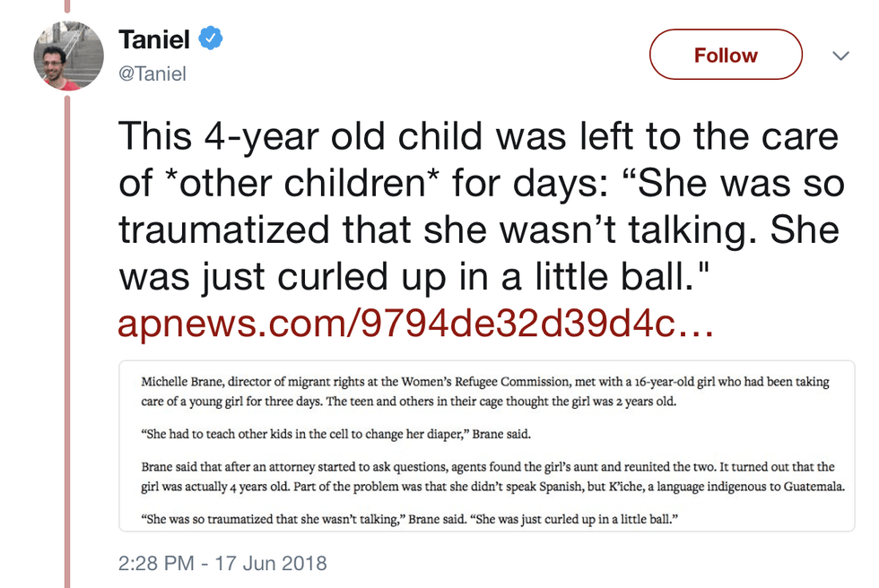This screenshot has width=879, height=588.
Task: Open the embedded article screenshot image
Action: click(x=486, y=446)
